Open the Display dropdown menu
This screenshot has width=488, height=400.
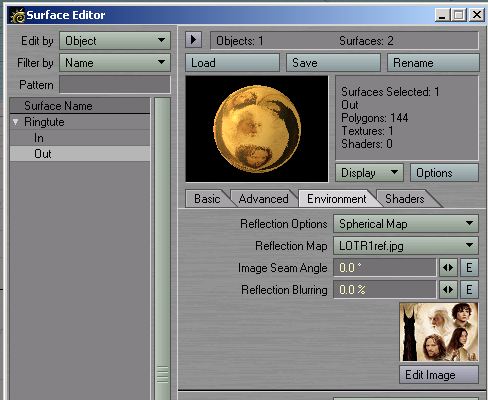pos(369,173)
